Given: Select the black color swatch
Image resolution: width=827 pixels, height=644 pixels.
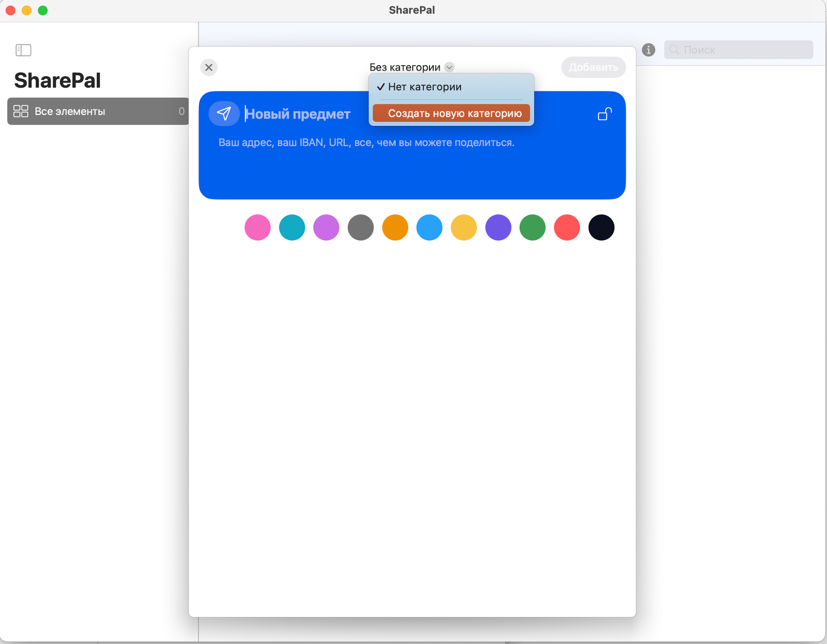Looking at the screenshot, I should (601, 227).
